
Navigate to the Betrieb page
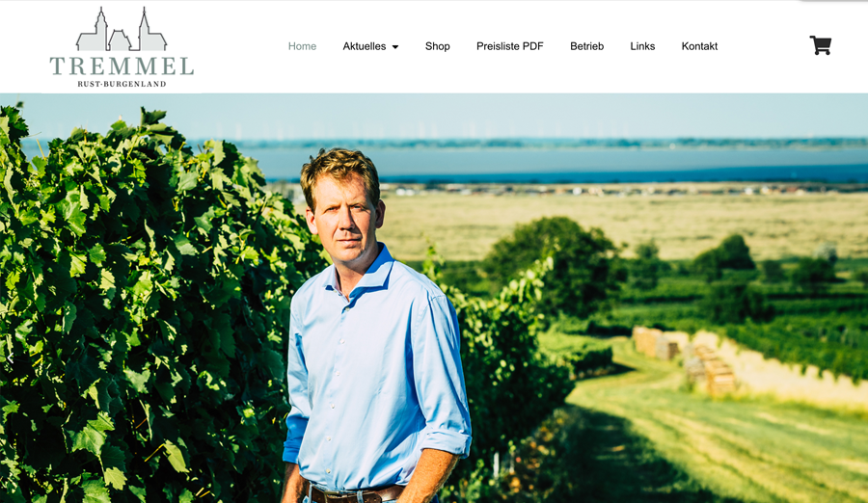tap(586, 46)
